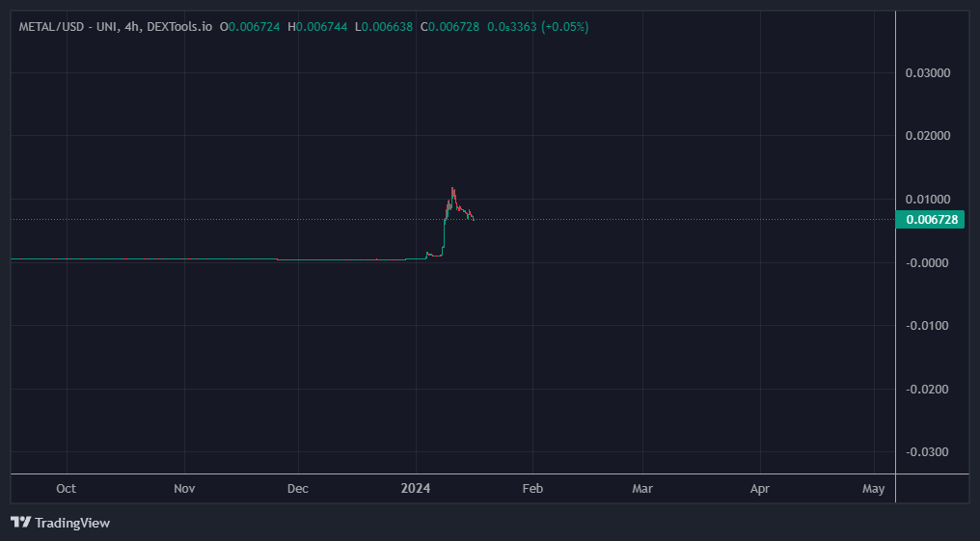Click the -0.0300 price axis label
The image size is (980, 541).
tap(927, 451)
